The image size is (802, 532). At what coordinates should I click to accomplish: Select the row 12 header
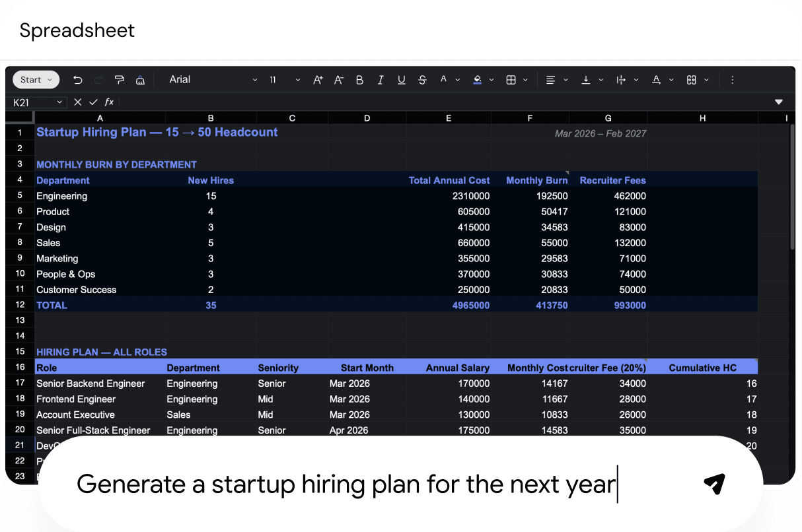(x=20, y=305)
